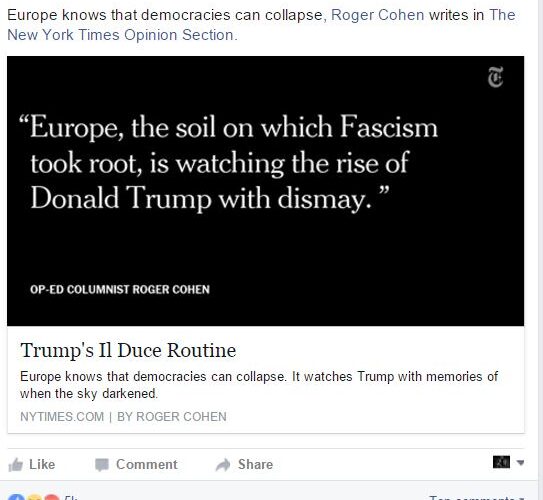The width and height of the screenshot is (543, 500).
Task: Select the Share text button
Action: (x=255, y=464)
